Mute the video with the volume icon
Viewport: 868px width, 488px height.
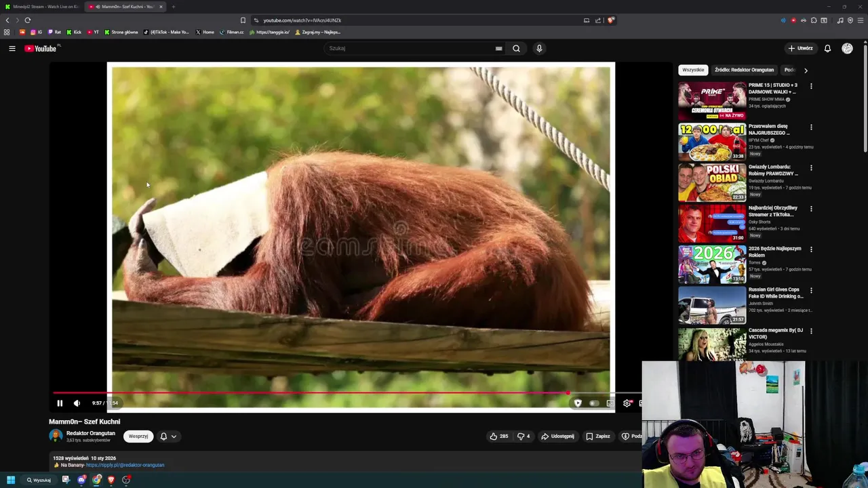coord(77,403)
